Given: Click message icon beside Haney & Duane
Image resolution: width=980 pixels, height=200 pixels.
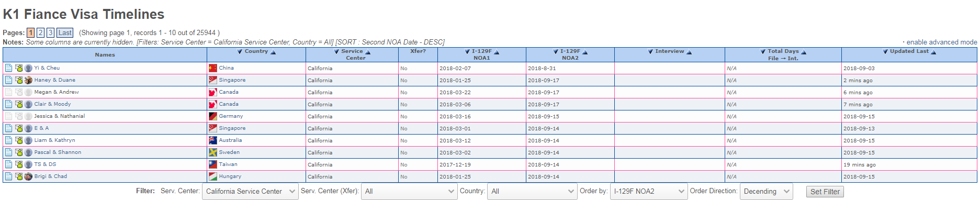Looking at the screenshot, I should (19, 80).
